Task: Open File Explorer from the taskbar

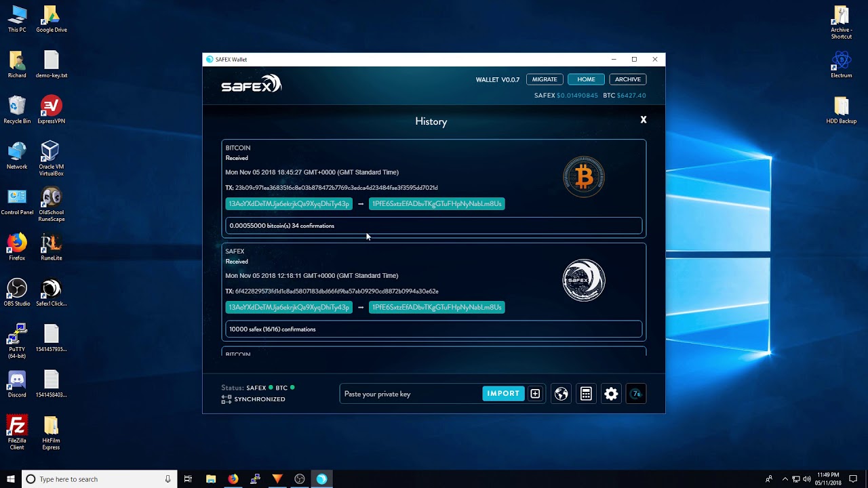Action: pyautogui.click(x=211, y=479)
